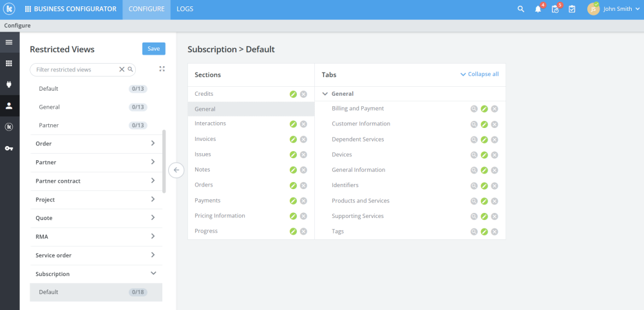
Task: Open the notifications bell
Action: coord(538,9)
